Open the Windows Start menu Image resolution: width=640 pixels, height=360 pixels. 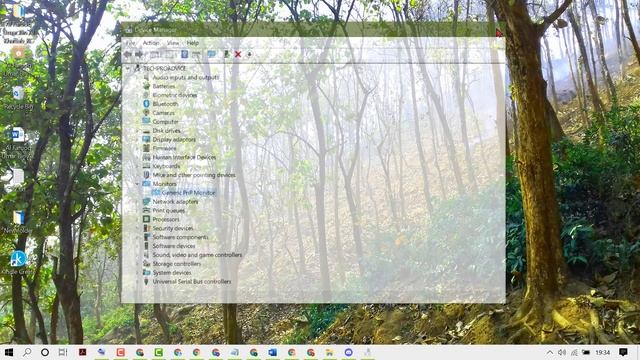[x=9, y=352]
